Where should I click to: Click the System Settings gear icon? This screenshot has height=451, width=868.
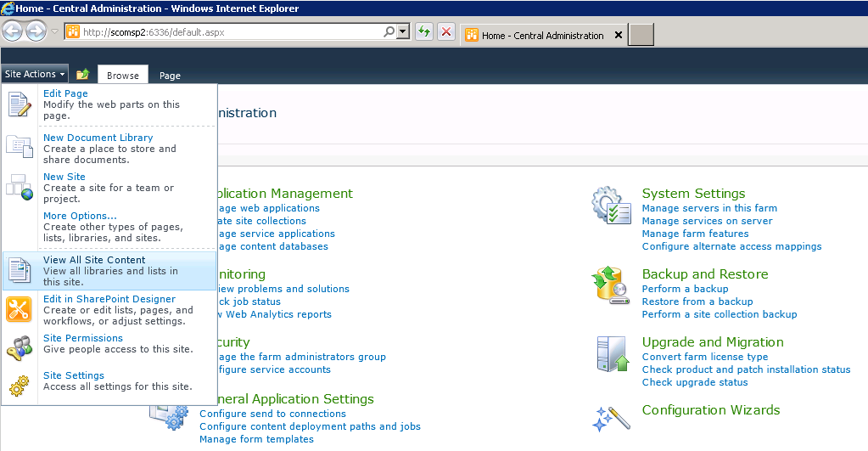(611, 205)
